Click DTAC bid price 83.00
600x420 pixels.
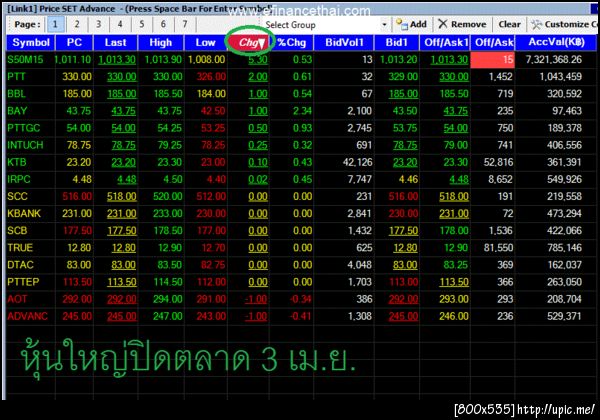click(x=405, y=265)
